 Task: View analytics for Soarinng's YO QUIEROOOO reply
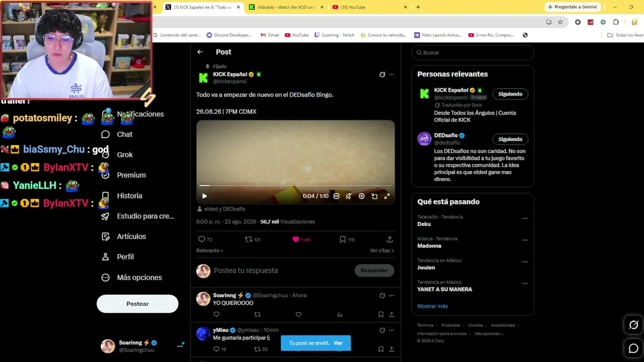(340, 315)
